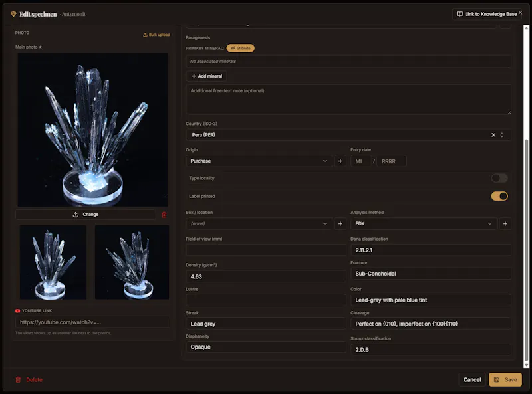Click the main specimen photo
This screenshot has width=532, height=394.
[92, 130]
